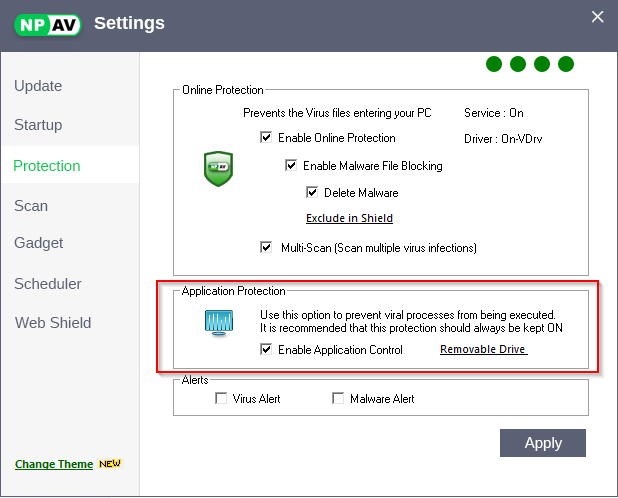Click the blue Application Protection monitor icon
Screen dimensions: 618x498
[218, 322]
